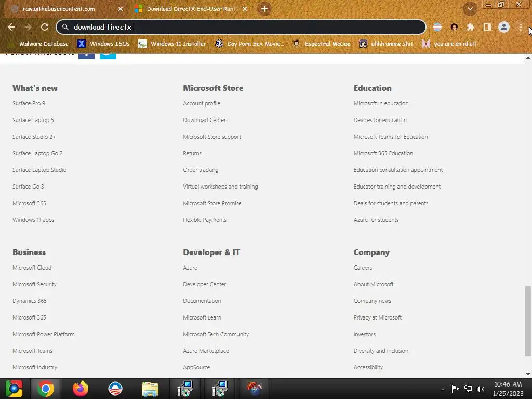
Task: Open Diversity and inclusion link
Action: click(x=381, y=351)
